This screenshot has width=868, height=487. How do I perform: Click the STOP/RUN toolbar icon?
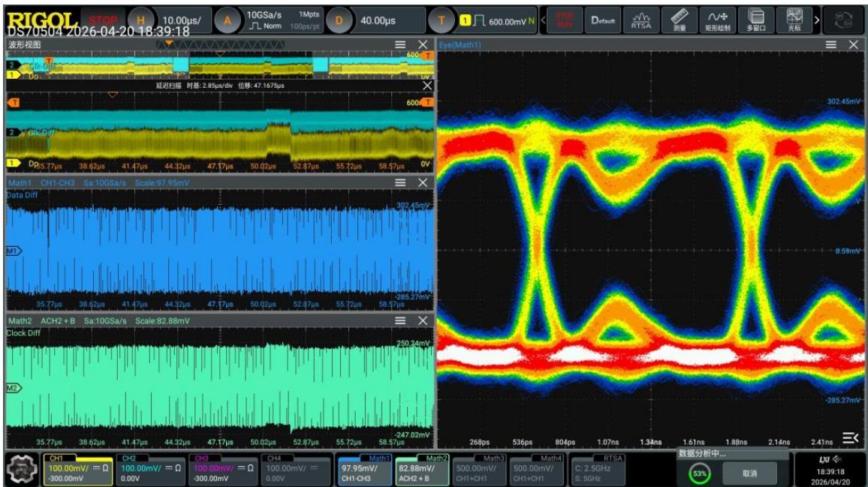pyautogui.click(x=565, y=20)
